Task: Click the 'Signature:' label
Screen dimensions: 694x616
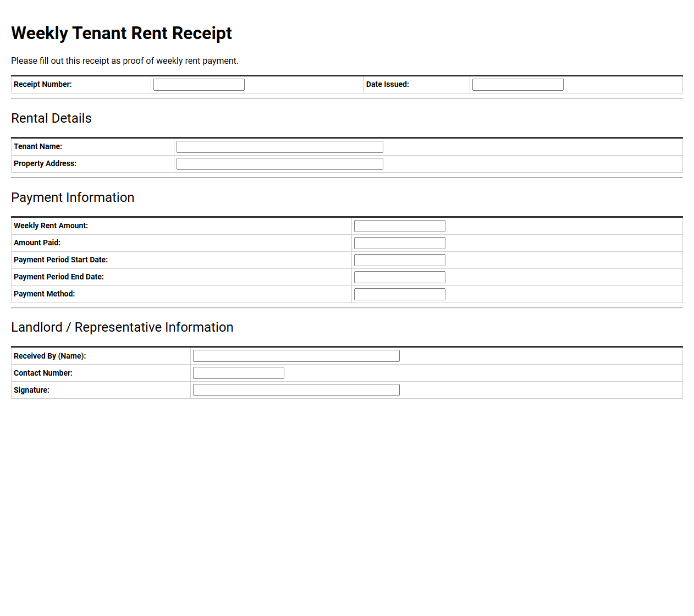Action: [31, 390]
